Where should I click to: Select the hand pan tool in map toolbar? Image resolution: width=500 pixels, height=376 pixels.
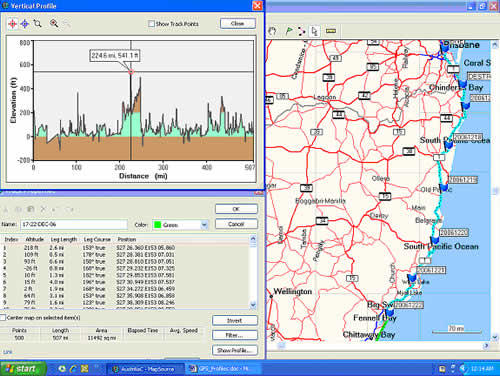pyautogui.click(x=273, y=31)
